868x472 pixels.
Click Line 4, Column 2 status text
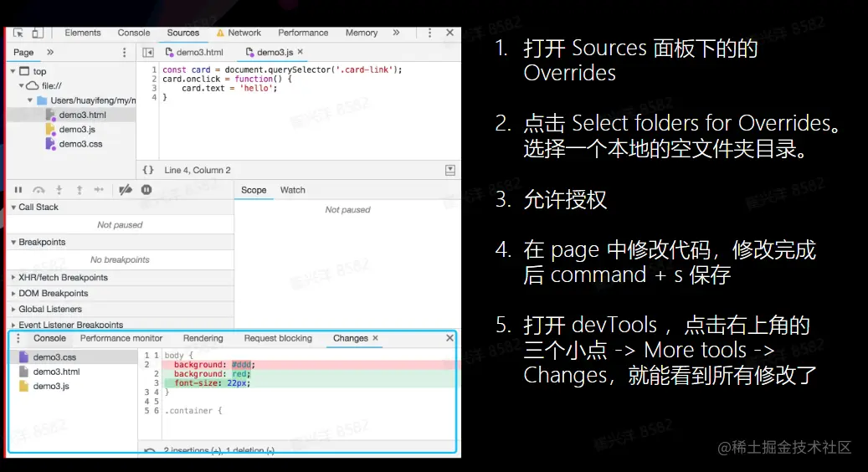pos(197,170)
